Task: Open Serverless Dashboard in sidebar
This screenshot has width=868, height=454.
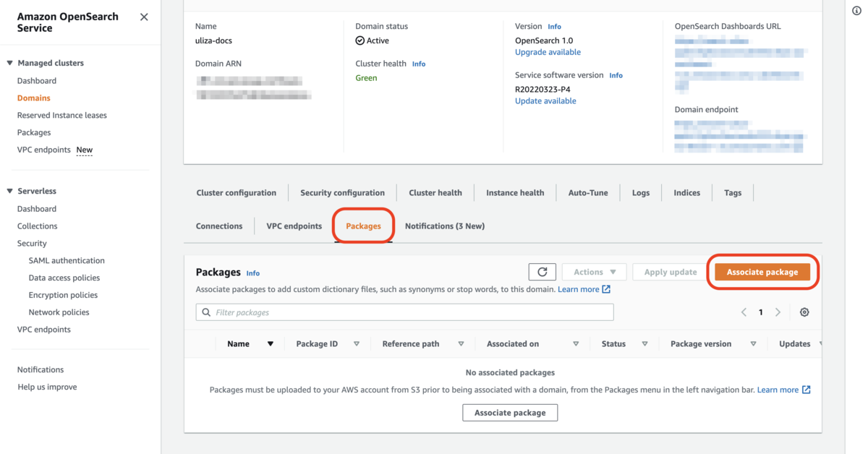Action: (x=37, y=209)
